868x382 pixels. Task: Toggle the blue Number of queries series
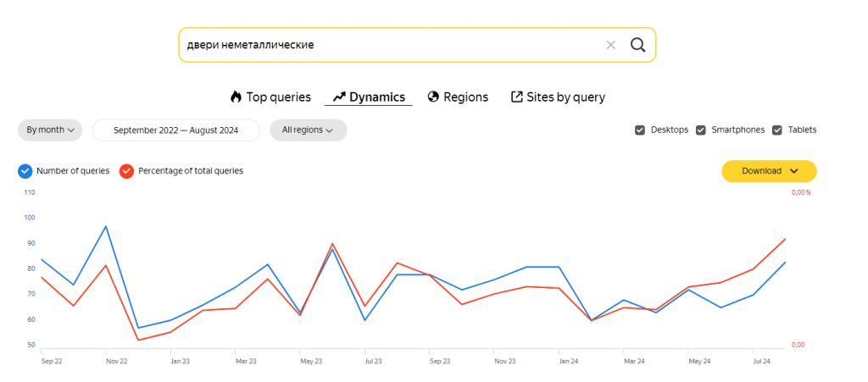[25, 171]
